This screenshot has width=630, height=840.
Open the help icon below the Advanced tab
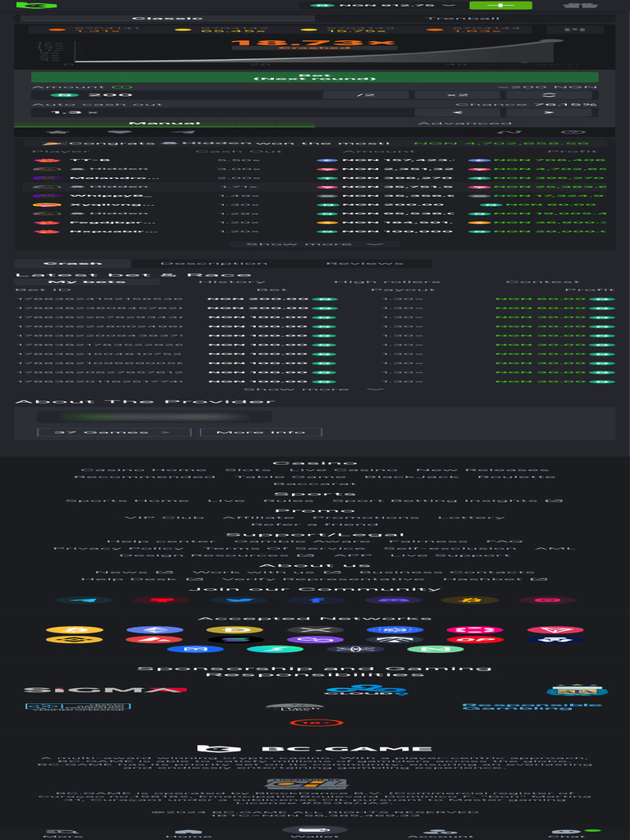(572, 132)
